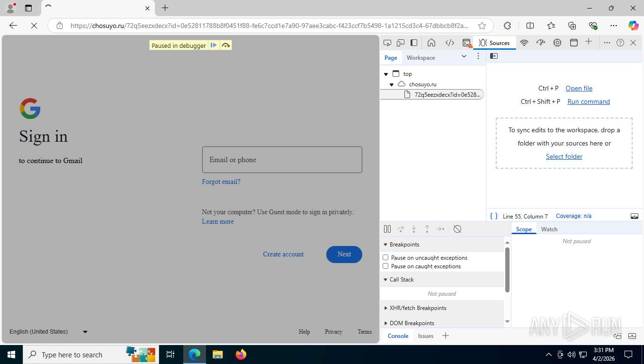
Task: Expand the XHR/fetch Breakpoints section
Action: click(x=385, y=308)
